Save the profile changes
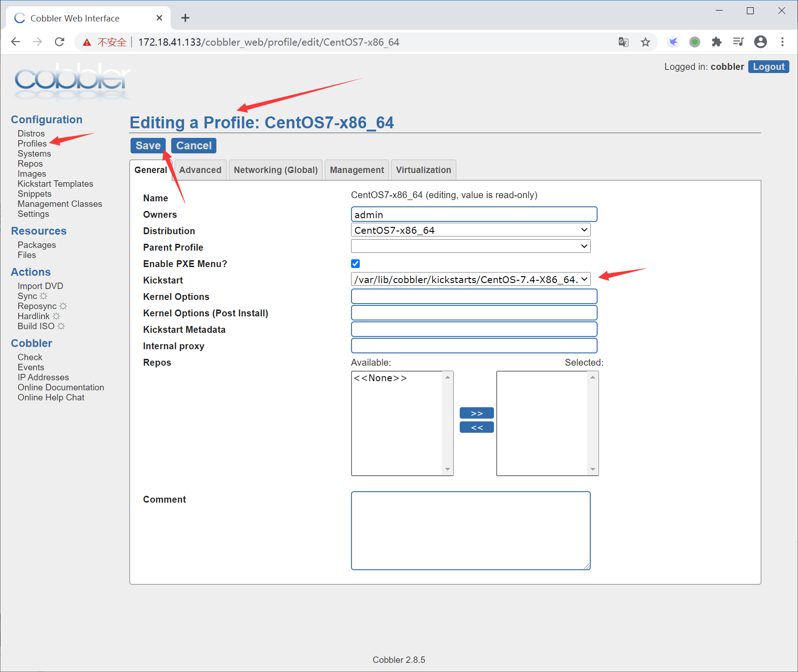The height and width of the screenshot is (672, 798). click(x=148, y=146)
